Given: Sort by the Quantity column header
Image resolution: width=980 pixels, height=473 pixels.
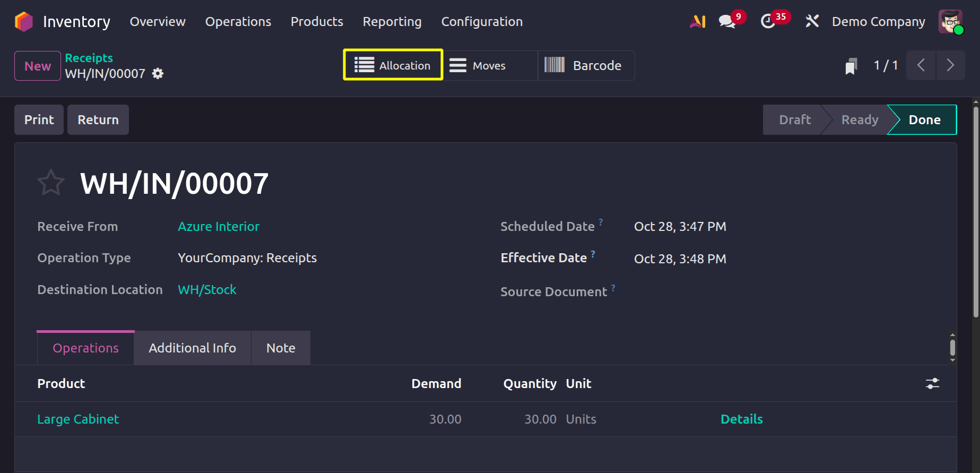Looking at the screenshot, I should pyautogui.click(x=530, y=384).
